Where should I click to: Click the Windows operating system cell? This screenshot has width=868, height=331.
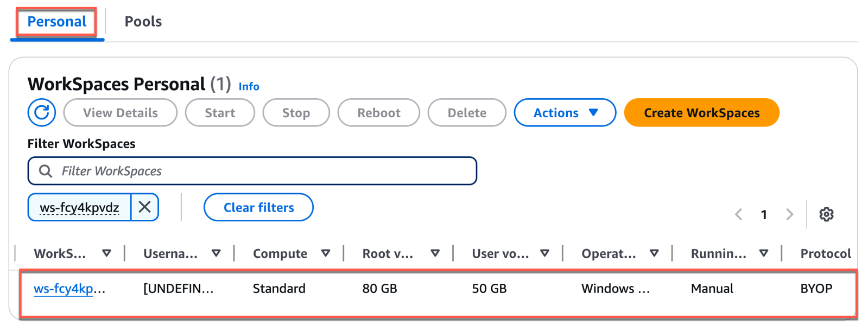(616, 289)
